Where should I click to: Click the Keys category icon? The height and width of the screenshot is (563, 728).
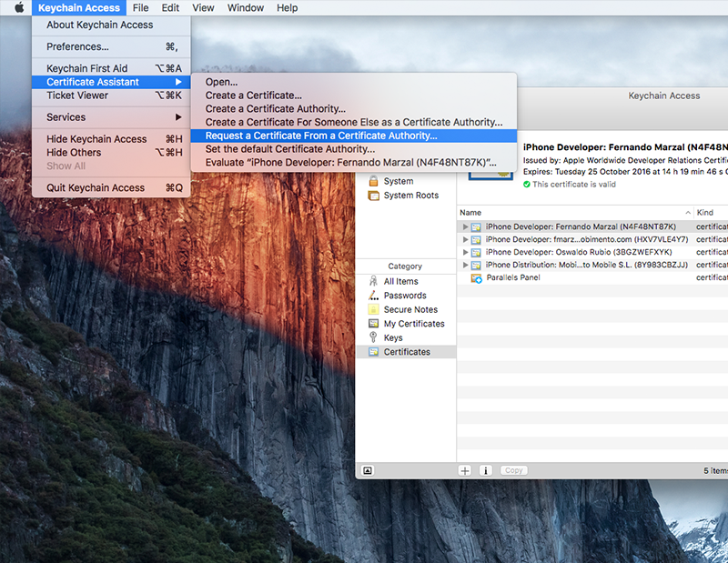pos(373,337)
